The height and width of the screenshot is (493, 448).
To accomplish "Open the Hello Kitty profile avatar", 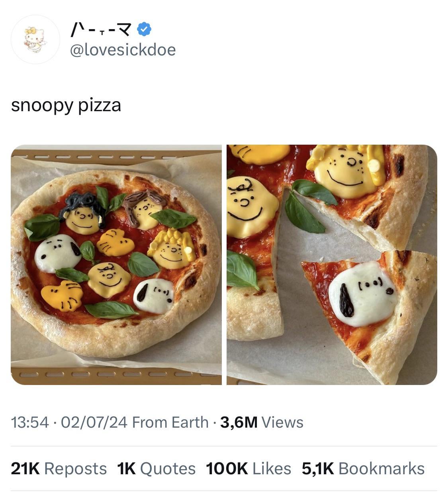I will 36,39.
